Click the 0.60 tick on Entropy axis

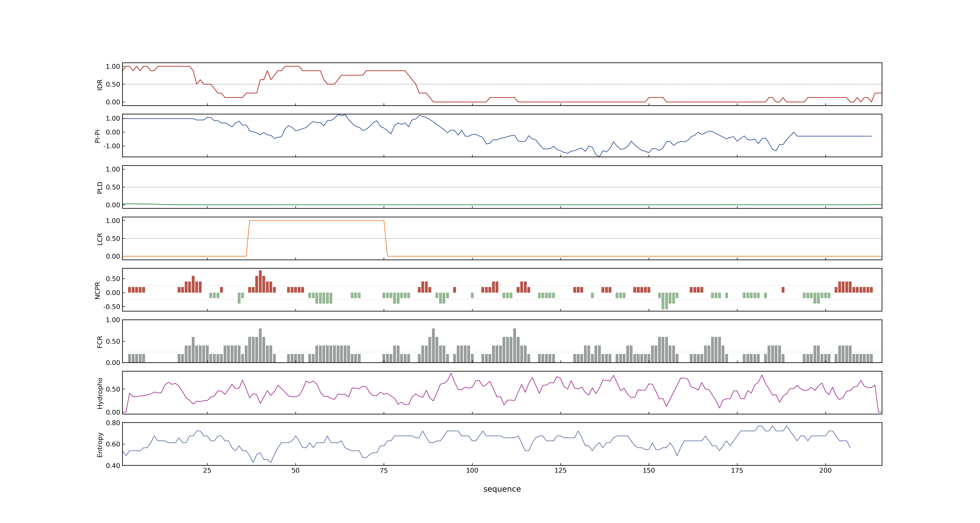[113, 444]
